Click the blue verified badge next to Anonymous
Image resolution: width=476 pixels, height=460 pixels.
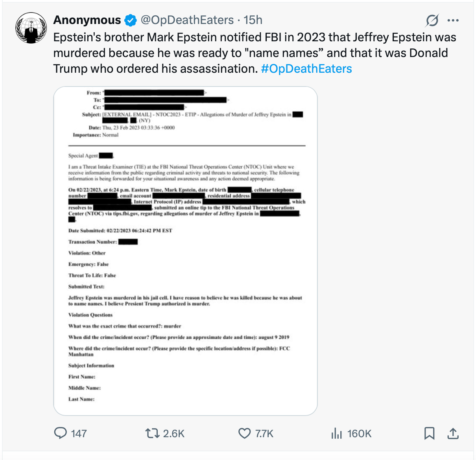coord(130,20)
